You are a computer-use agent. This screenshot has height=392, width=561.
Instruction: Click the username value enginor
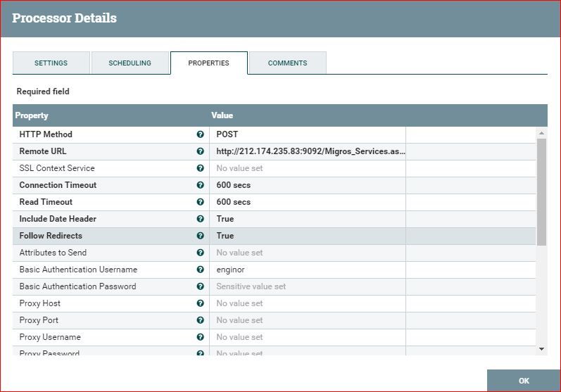pos(230,270)
